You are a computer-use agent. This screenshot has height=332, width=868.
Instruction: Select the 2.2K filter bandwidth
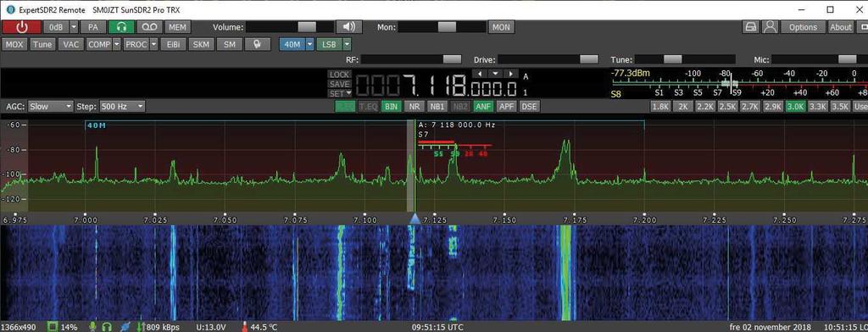tap(705, 106)
